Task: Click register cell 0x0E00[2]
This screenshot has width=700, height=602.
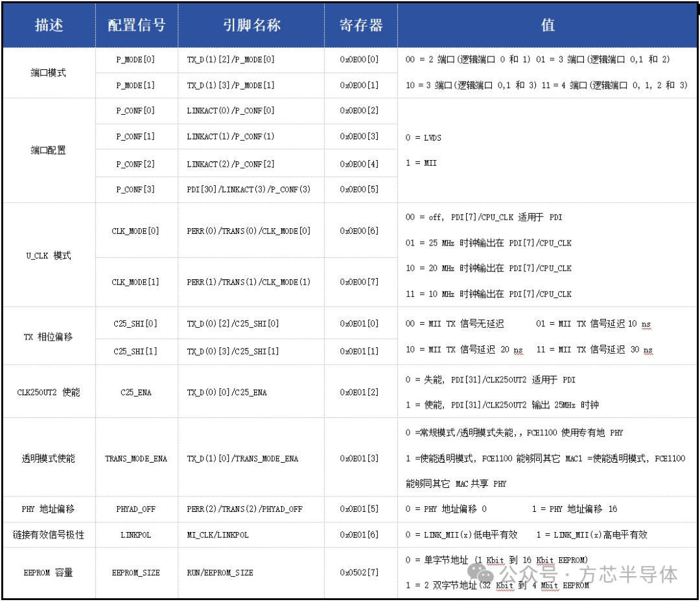Action: click(361, 111)
